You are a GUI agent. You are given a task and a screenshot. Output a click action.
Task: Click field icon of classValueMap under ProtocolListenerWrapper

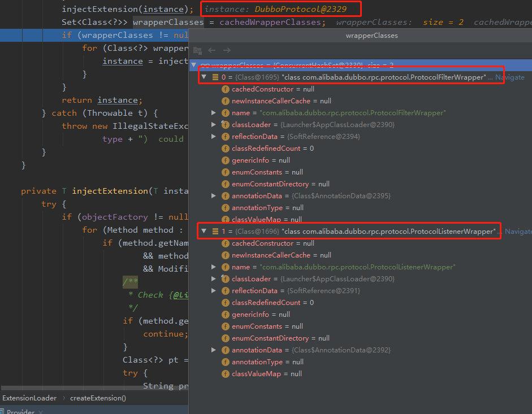[x=225, y=374]
